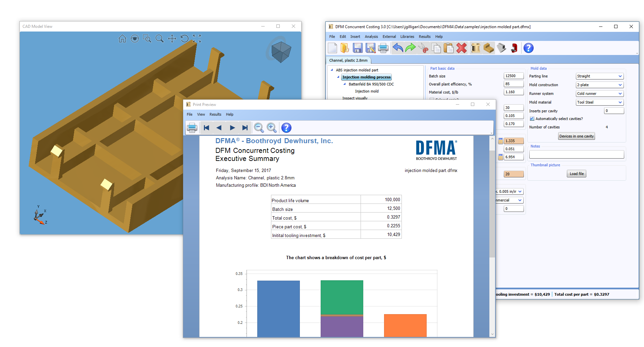The width and height of the screenshot is (644, 347).
Task: Open the Libraries menu in DFM Costing
Action: (x=407, y=37)
